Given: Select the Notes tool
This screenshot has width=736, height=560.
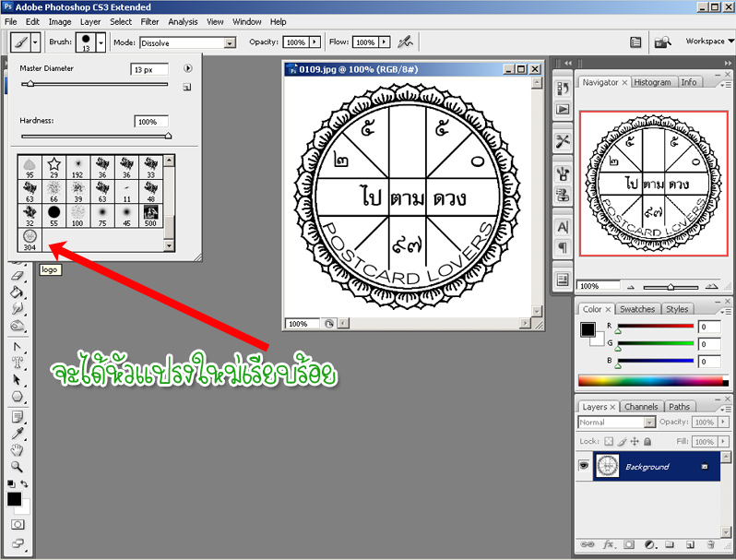Looking at the screenshot, I should coord(18,417).
